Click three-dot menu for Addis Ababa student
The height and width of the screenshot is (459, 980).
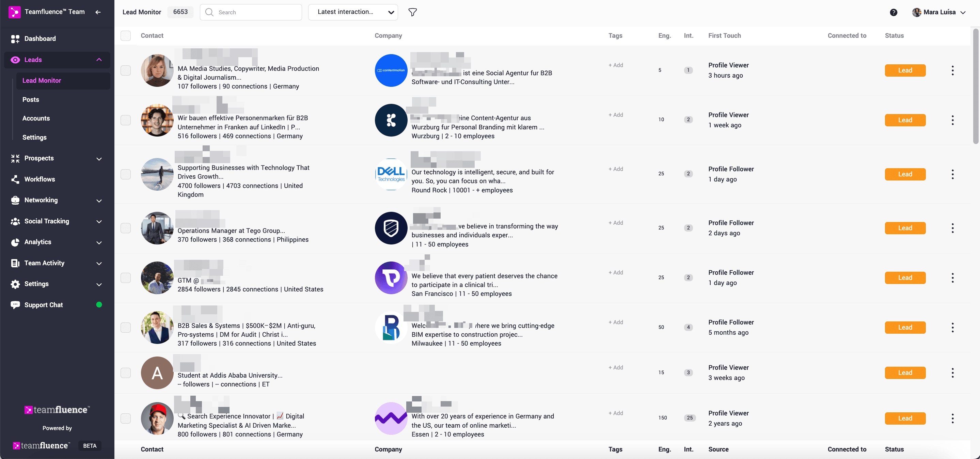[952, 373]
